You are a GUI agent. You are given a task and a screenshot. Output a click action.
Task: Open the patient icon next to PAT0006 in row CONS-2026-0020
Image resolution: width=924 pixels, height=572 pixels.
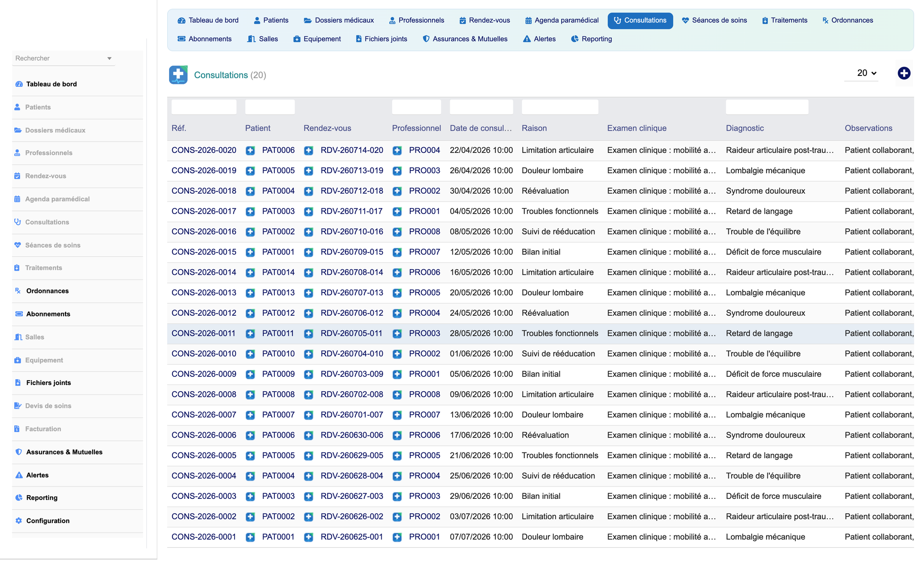(x=250, y=150)
